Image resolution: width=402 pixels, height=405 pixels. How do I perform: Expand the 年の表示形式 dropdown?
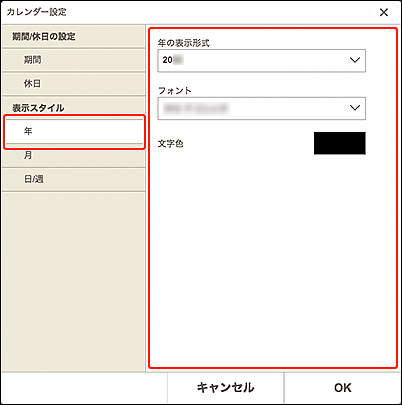click(x=261, y=60)
